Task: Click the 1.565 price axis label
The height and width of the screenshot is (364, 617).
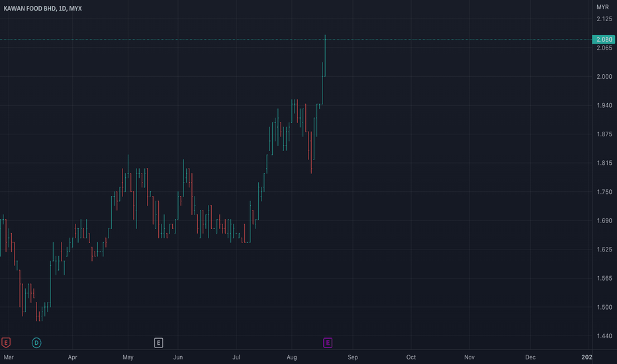Action: point(604,278)
